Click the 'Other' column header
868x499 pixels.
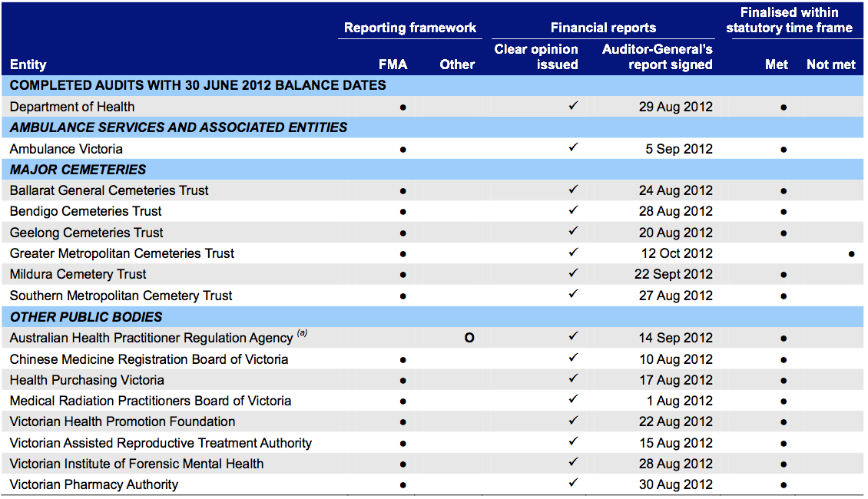[x=457, y=64]
